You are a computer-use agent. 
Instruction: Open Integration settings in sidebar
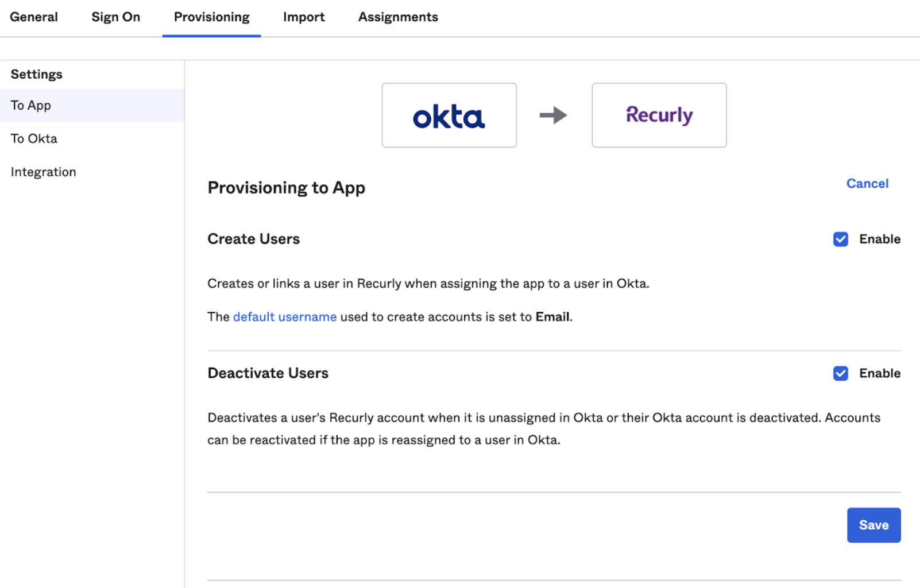click(92, 172)
